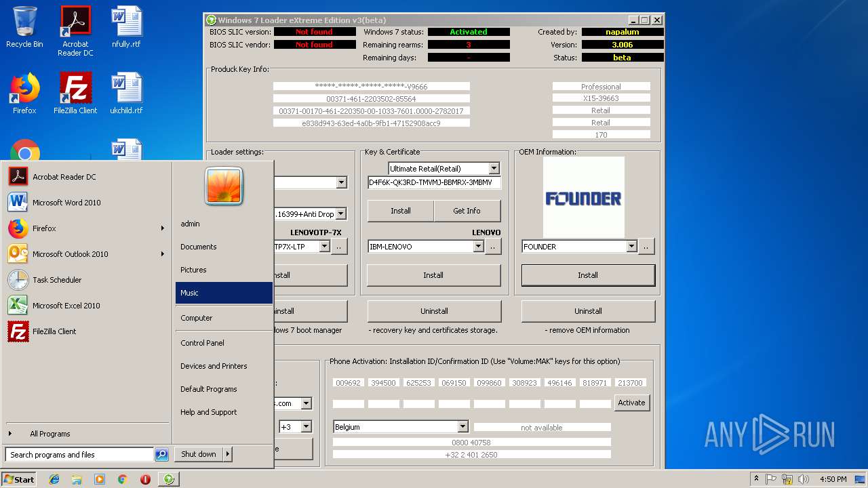Open the IBM-LENOVO certificate dropdown
Image resolution: width=868 pixels, height=488 pixels.
tap(478, 247)
